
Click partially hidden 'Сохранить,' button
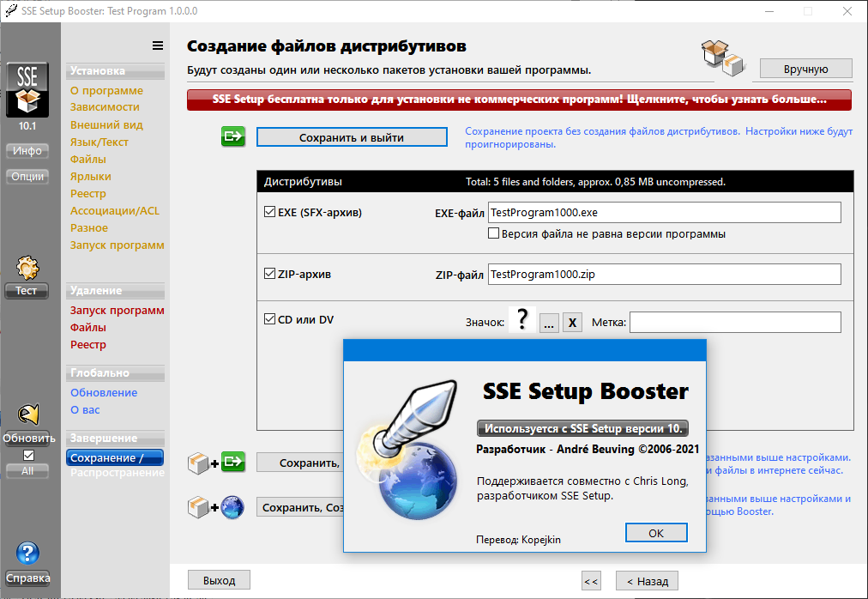300,463
